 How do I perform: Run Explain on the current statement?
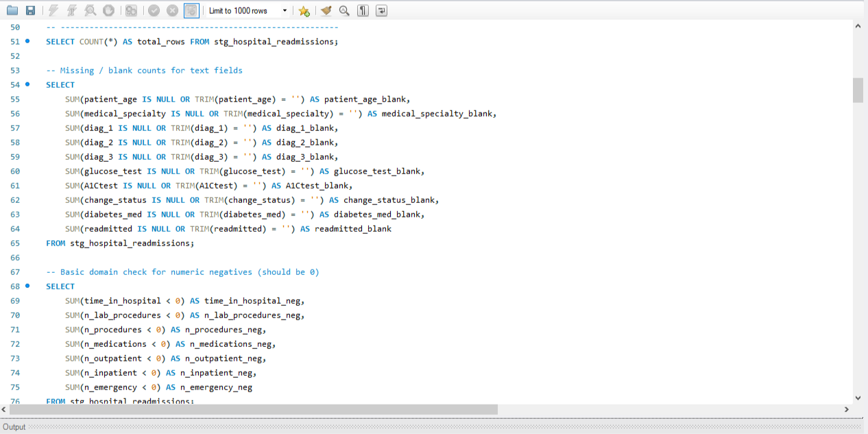pos(91,10)
